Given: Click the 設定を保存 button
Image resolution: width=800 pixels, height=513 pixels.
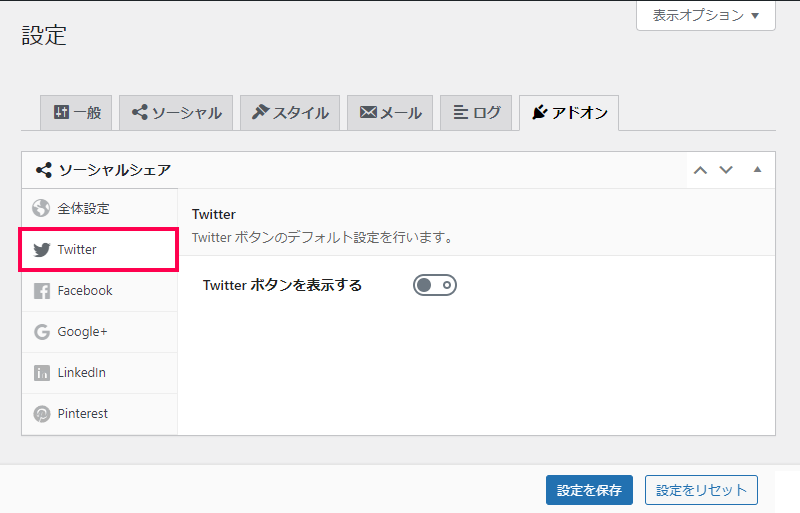Looking at the screenshot, I should 589,490.
